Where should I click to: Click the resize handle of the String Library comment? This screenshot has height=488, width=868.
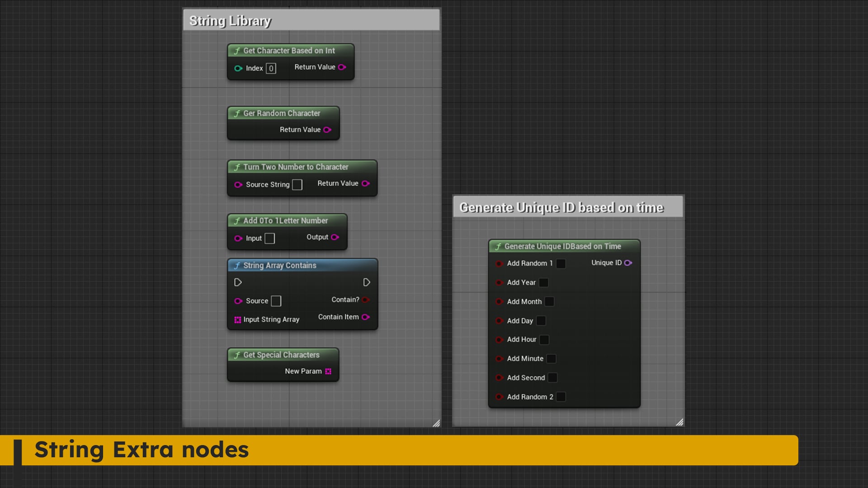click(436, 422)
